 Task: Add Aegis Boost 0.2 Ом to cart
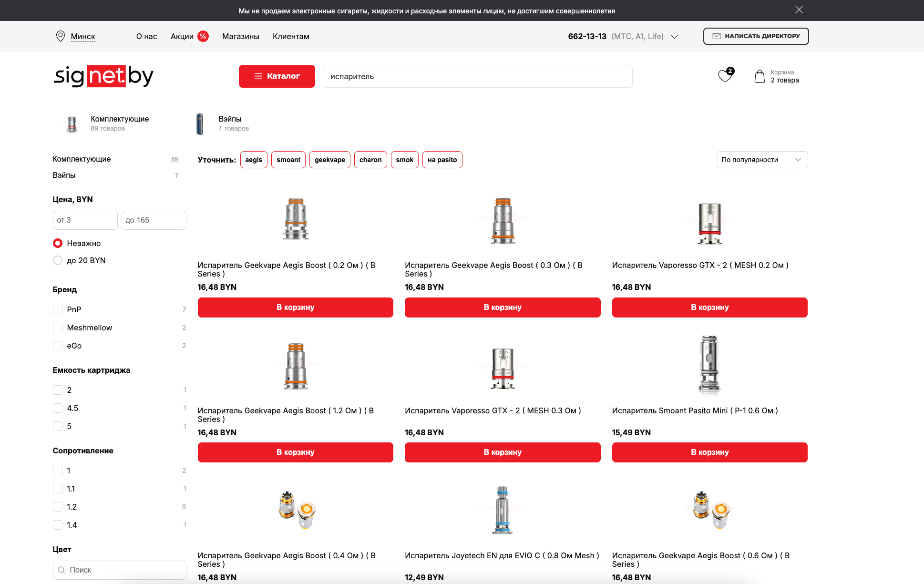click(296, 307)
